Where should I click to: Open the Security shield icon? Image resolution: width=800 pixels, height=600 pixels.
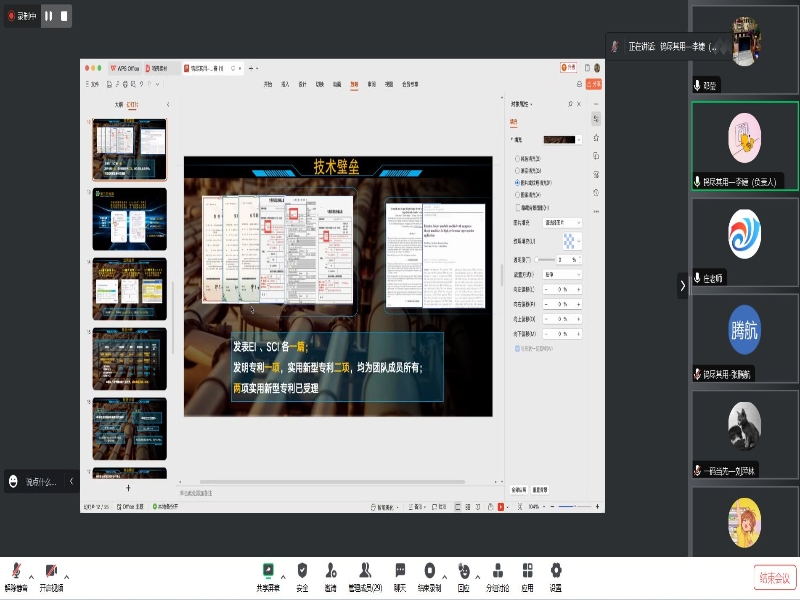pyautogui.click(x=302, y=571)
